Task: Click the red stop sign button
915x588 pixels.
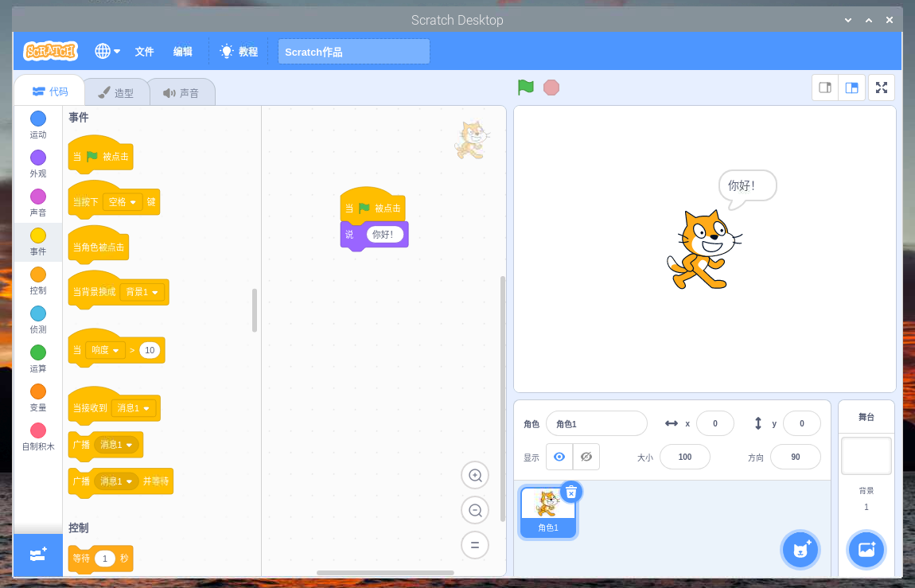Action: click(551, 88)
